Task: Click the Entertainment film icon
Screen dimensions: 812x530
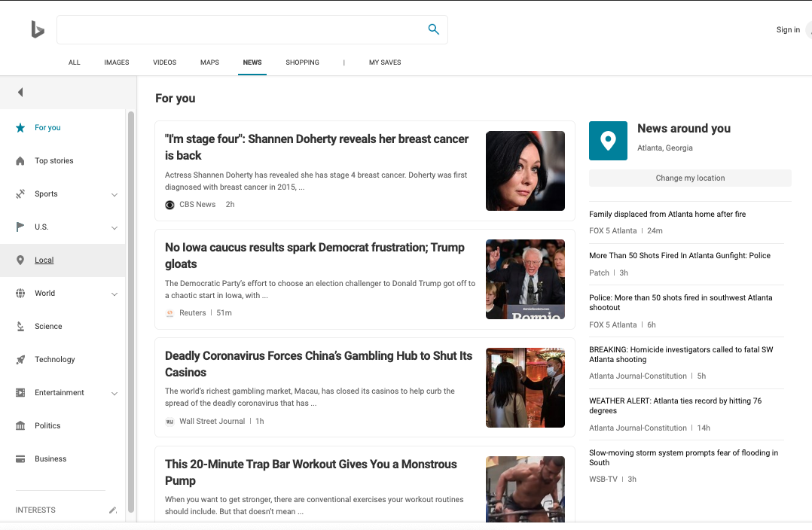Action: [20, 393]
